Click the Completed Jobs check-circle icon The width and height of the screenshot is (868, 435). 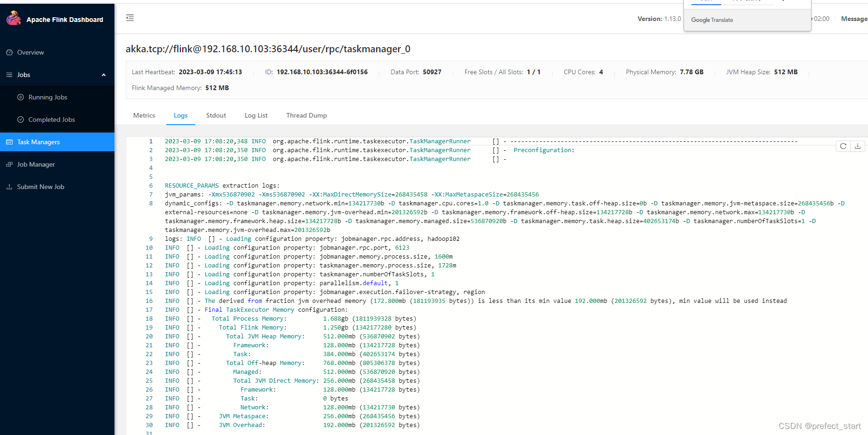[x=21, y=119]
